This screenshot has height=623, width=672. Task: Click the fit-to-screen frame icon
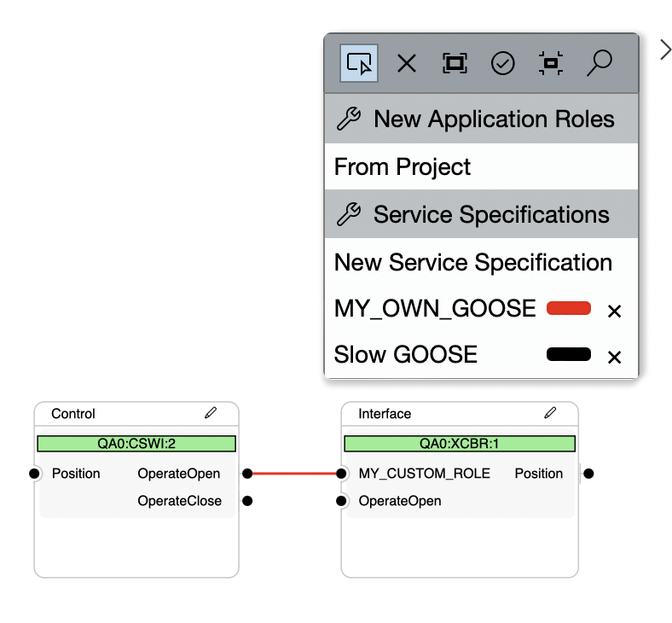(455, 63)
